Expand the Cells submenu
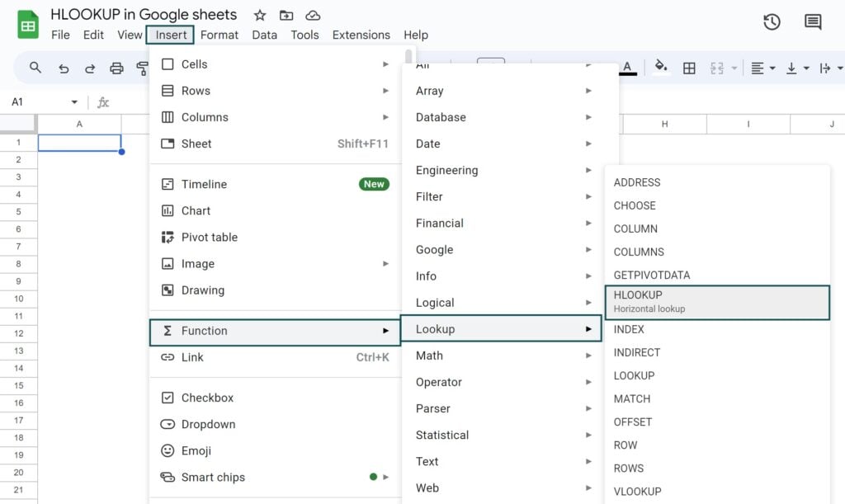This screenshot has height=504, width=845. [275, 64]
